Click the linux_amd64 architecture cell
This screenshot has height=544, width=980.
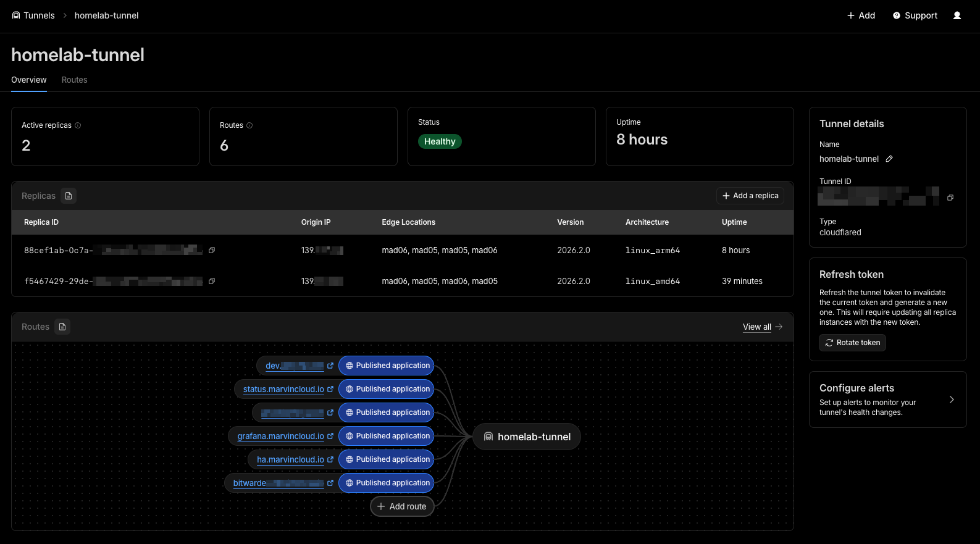[x=653, y=281]
